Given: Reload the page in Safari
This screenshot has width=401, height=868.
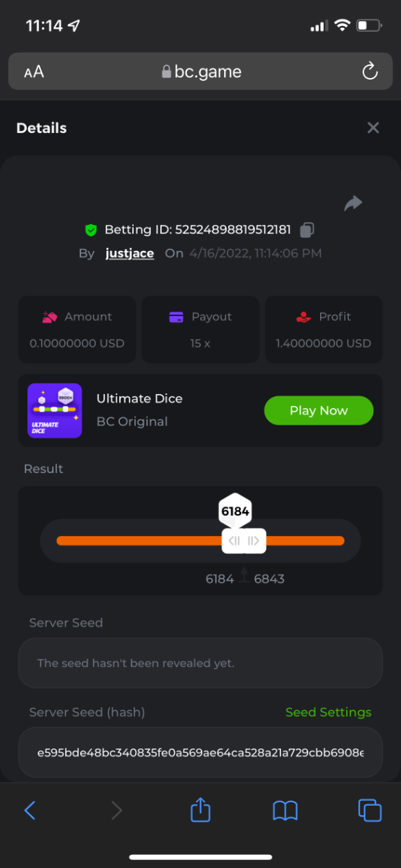Looking at the screenshot, I should [369, 71].
